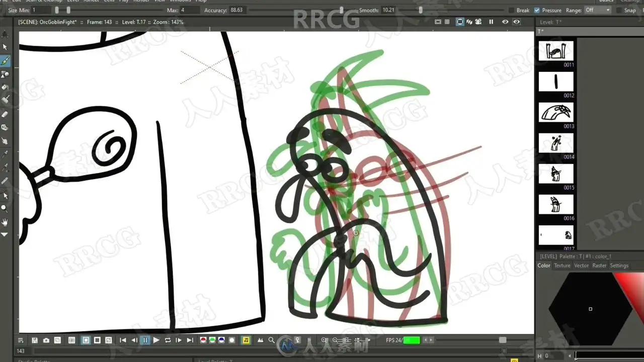Toggle the sound note icon
644x362 pixels.
[246, 340]
